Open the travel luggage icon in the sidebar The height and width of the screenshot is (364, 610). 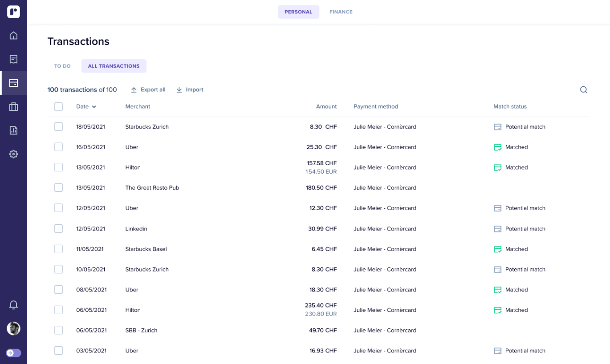13,107
